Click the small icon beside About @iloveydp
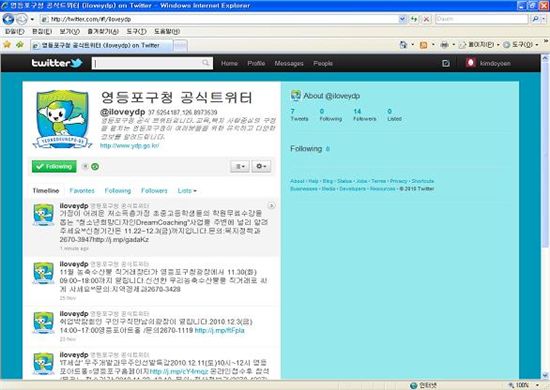The height and width of the screenshot is (390, 550). pyautogui.click(x=296, y=95)
